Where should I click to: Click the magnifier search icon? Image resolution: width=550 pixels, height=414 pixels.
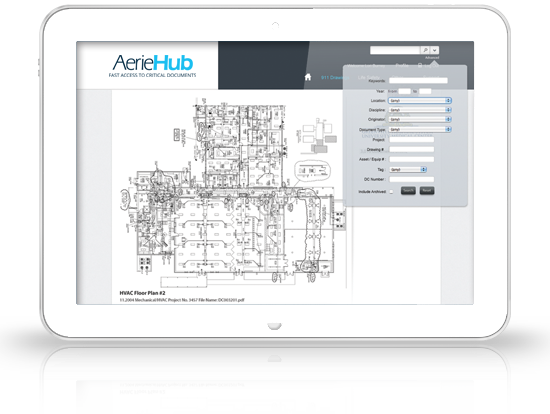point(425,50)
